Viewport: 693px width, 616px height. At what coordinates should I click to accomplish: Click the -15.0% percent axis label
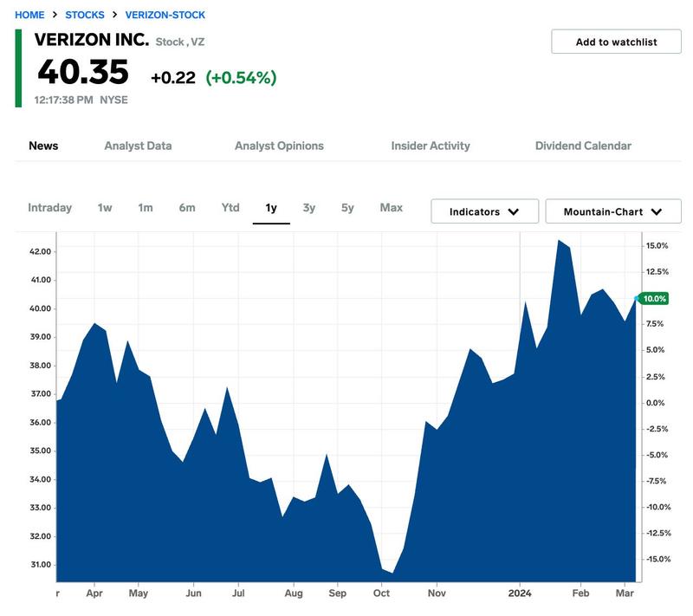pos(658,559)
